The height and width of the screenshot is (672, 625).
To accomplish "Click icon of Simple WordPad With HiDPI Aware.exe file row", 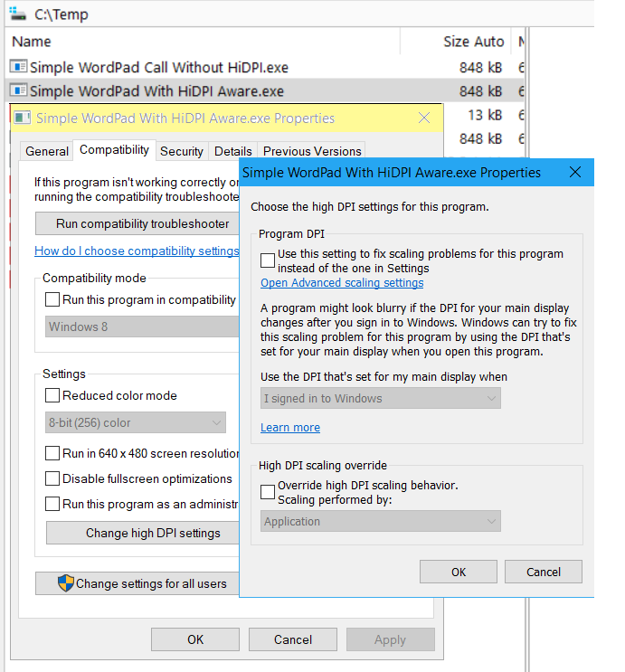I will tap(18, 90).
